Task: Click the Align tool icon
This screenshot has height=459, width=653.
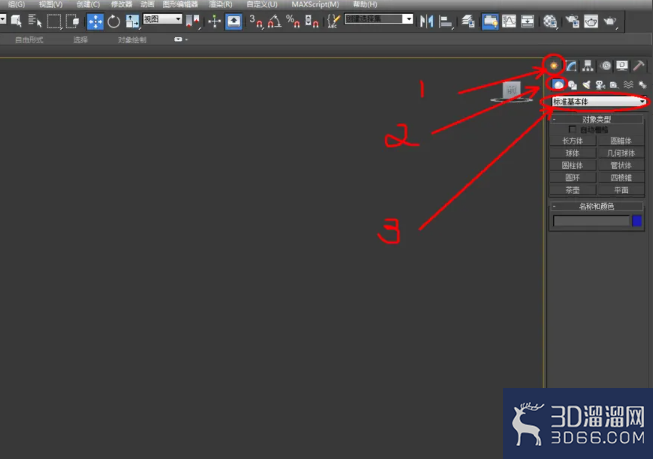Action: tap(446, 21)
